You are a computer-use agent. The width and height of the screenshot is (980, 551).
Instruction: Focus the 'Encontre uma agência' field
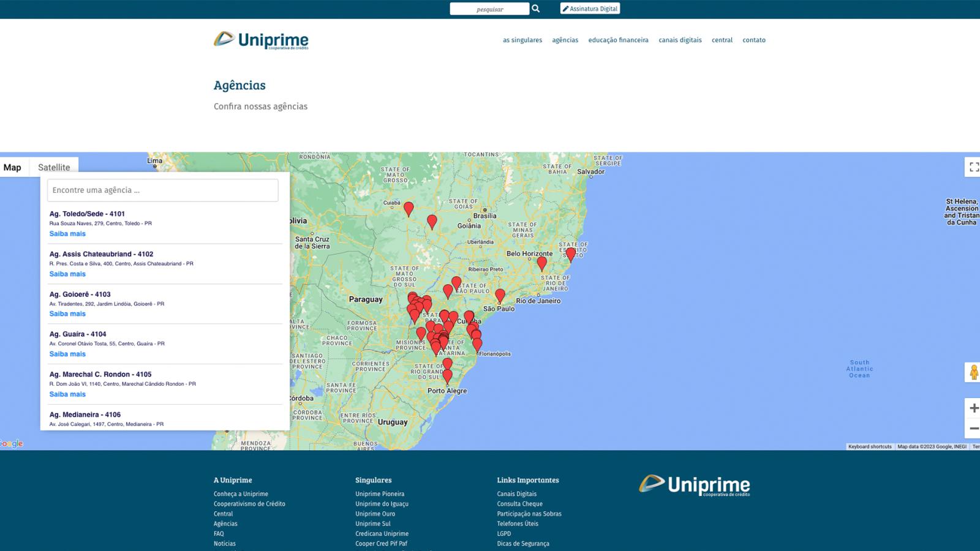point(162,190)
